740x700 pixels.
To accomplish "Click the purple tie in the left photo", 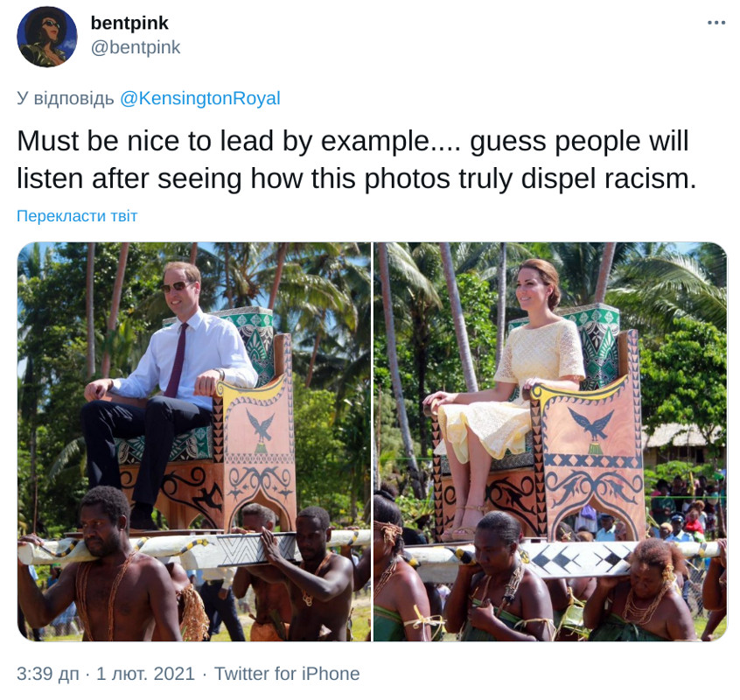I will (178, 359).
